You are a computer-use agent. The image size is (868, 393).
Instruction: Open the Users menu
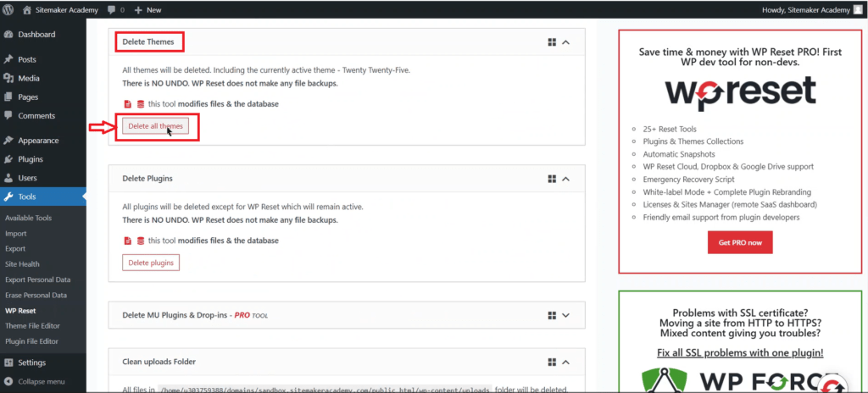(x=27, y=178)
